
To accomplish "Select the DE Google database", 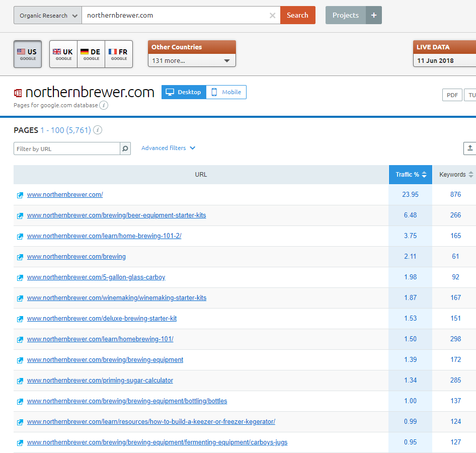I will coord(91,54).
